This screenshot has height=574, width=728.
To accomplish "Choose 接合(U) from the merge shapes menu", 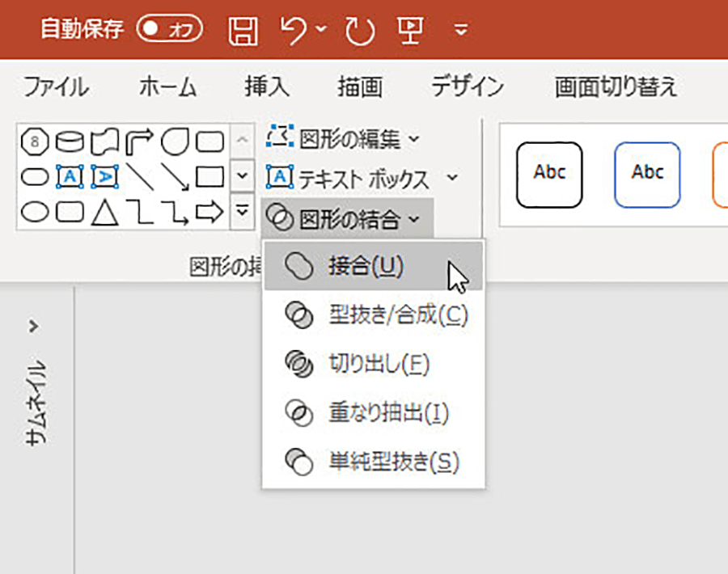I will click(366, 266).
